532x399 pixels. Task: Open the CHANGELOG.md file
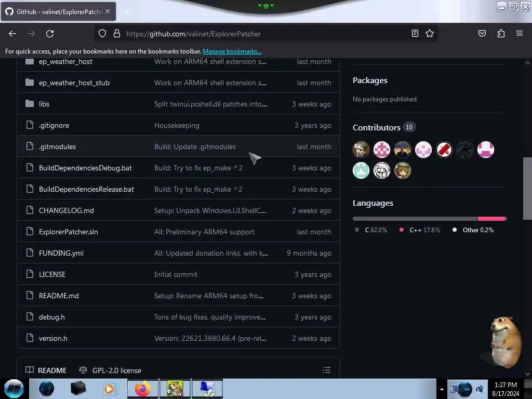[66, 211]
